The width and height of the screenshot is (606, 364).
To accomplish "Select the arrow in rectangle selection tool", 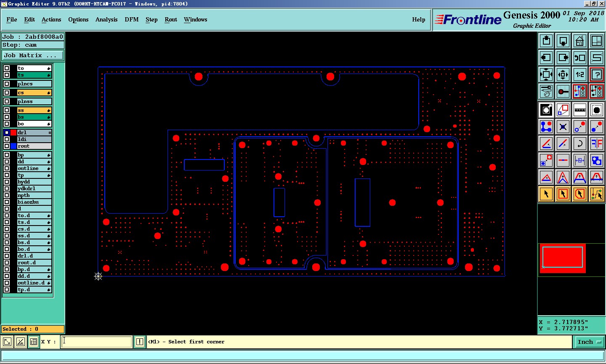I will (x=563, y=194).
